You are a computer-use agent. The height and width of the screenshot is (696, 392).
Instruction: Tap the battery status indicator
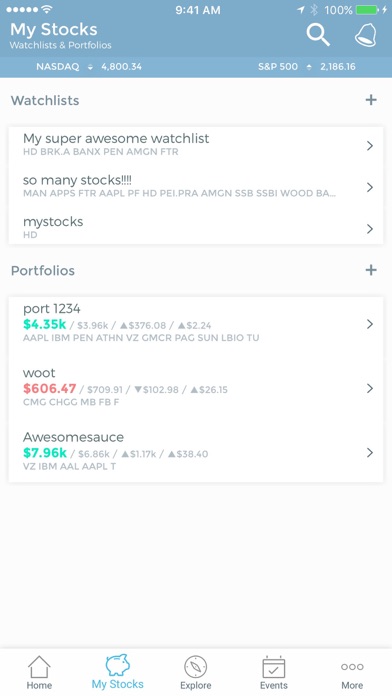coord(367,9)
